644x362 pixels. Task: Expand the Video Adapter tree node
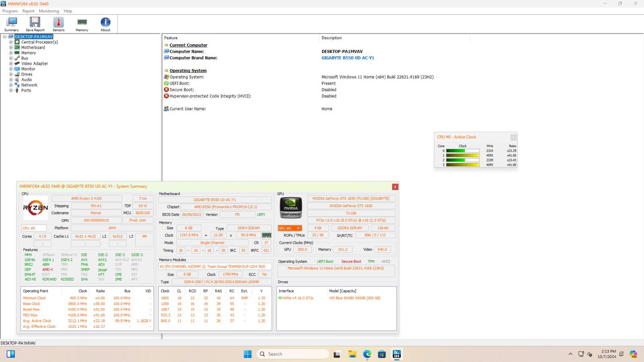click(11, 64)
